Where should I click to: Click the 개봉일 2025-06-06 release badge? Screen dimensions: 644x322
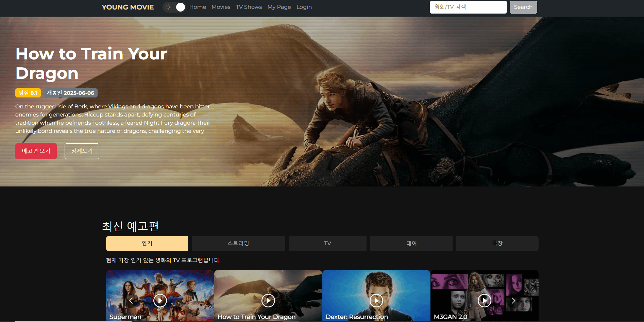pyautogui.click(x=70, y=93)
